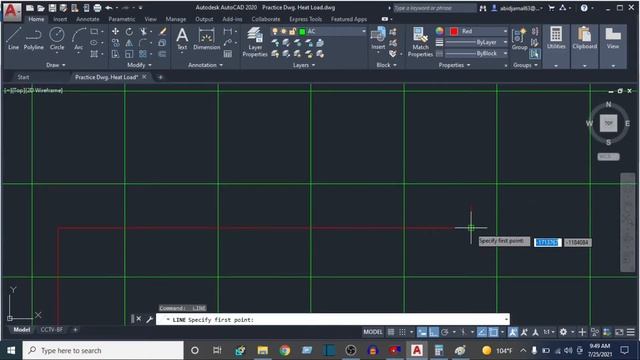The height and width of the screenshot is (360, 640).
Task: Click the Plot printer icon
Action: (97, 8)
